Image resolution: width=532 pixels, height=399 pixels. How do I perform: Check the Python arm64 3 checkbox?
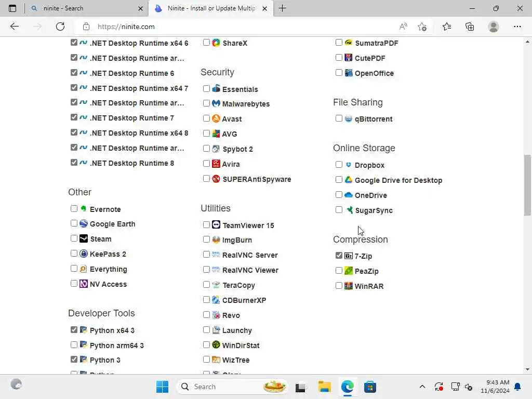coord(74,345)
